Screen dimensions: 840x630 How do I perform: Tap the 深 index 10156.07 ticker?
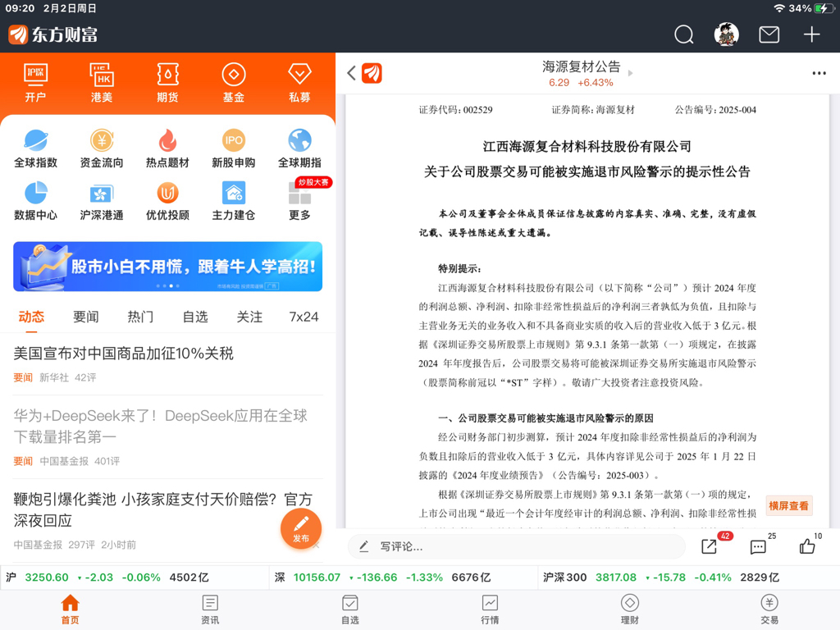tap(382, 577)
